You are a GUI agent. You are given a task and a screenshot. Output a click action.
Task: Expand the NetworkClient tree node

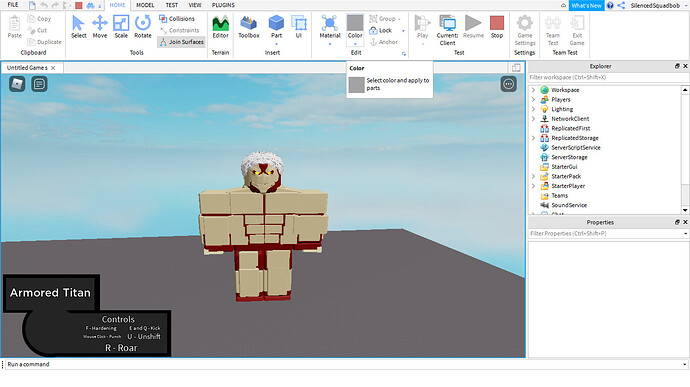pyautogui.click(x=533, y=119)
